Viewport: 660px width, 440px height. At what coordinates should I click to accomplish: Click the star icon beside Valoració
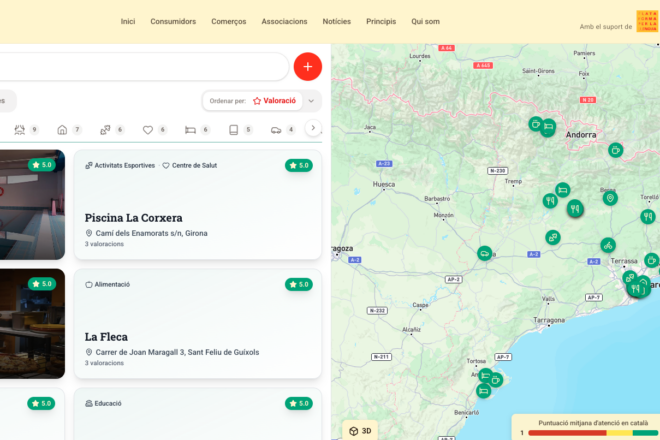pos(257,101)
